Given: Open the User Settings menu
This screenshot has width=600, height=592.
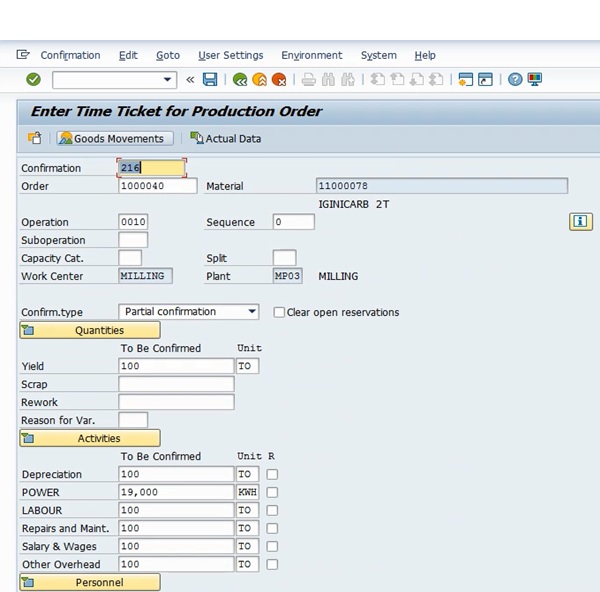Looking at the screenshot, I should click(x=231, y=55).
